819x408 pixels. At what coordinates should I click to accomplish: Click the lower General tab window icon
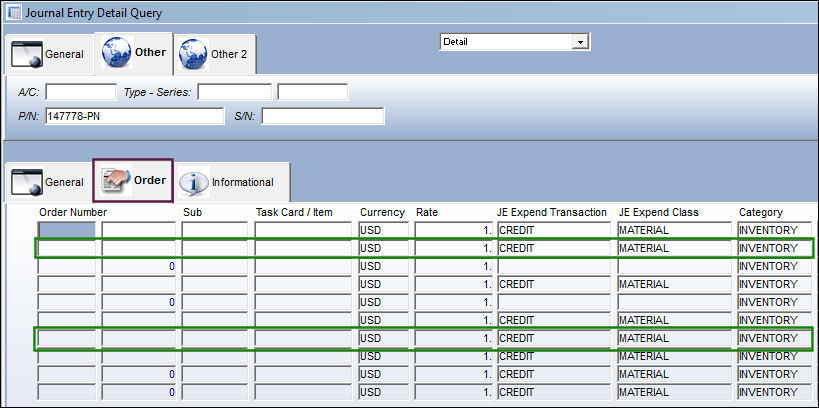point(27,182)
